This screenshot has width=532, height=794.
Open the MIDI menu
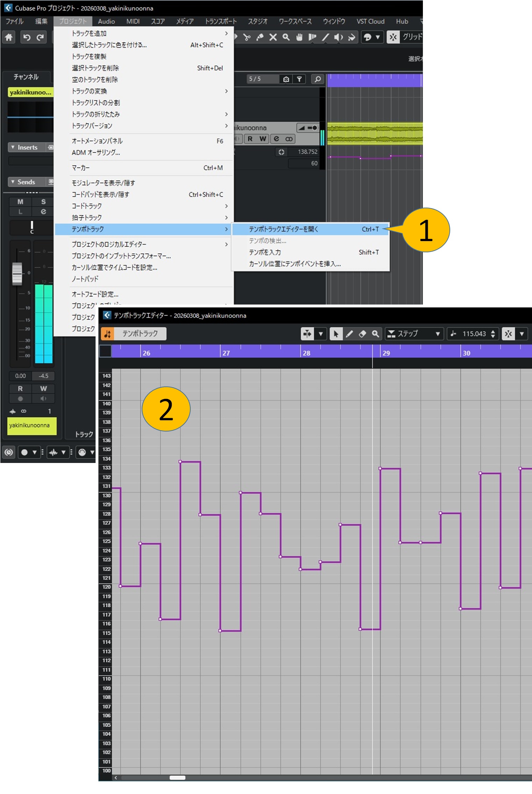tap(133, 21)
